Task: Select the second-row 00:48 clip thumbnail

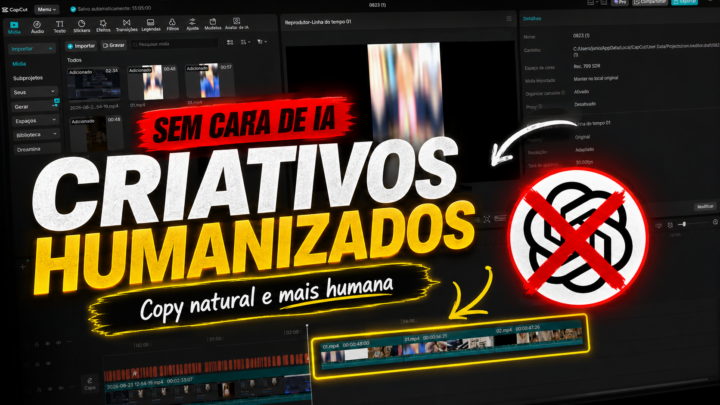Action: coord(96,134)
